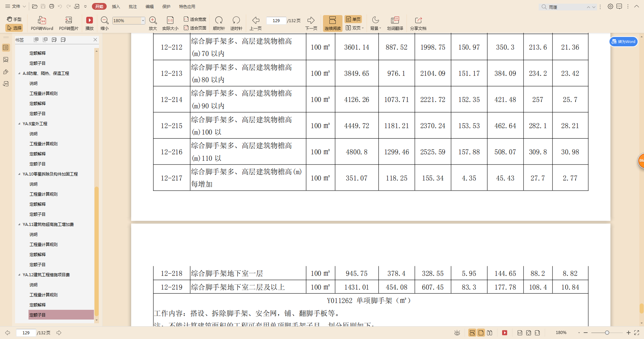Open the 文件 menu
Viewport: 644px width, 339px height.
pyautogui.click(x=15, y=6)
